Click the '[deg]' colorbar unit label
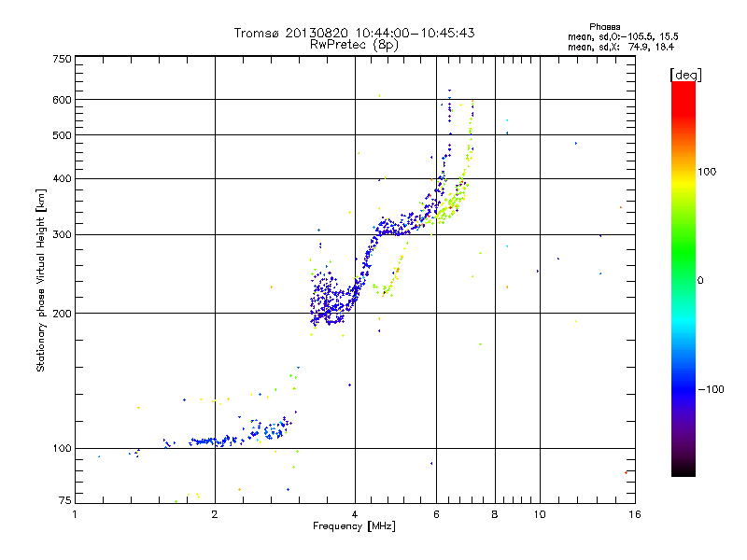Viewport: 747px width, 560px height. pos(685,75)
